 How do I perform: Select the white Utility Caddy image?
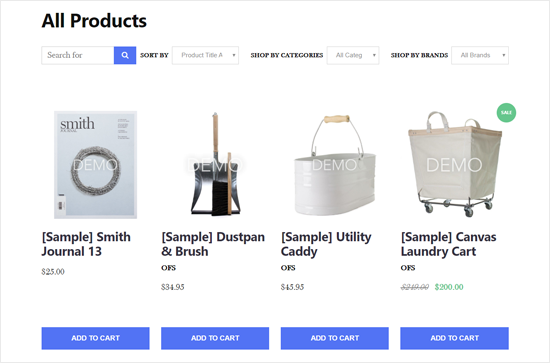pyautogui.click(x=335, y=165)
